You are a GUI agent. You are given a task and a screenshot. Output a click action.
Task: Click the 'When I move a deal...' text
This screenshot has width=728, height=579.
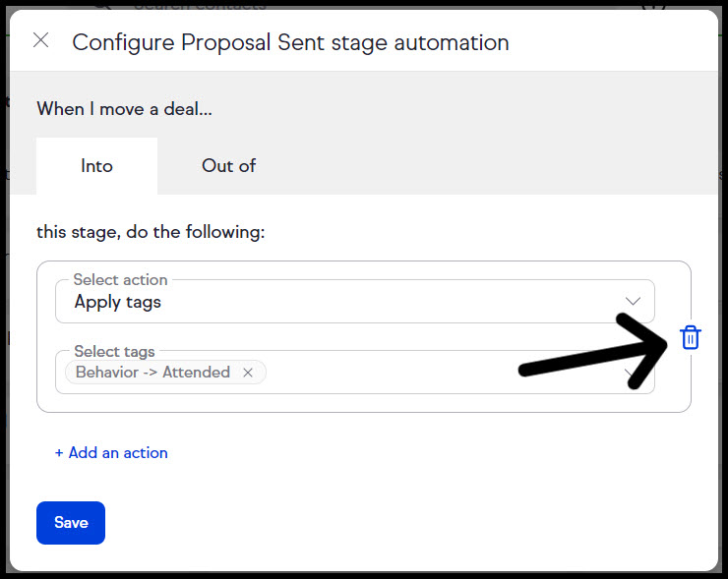pyautogui.click(x=124, y=108)
